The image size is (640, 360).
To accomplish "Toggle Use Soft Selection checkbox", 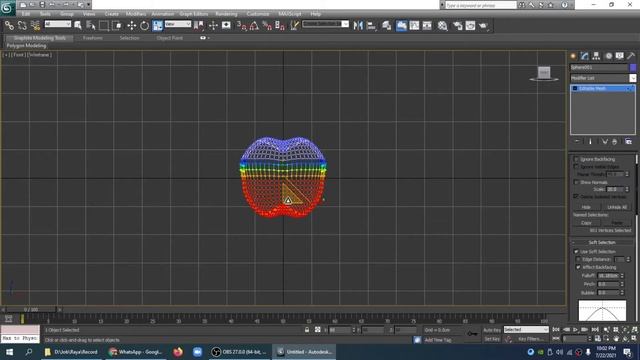I will click(576, 251).
